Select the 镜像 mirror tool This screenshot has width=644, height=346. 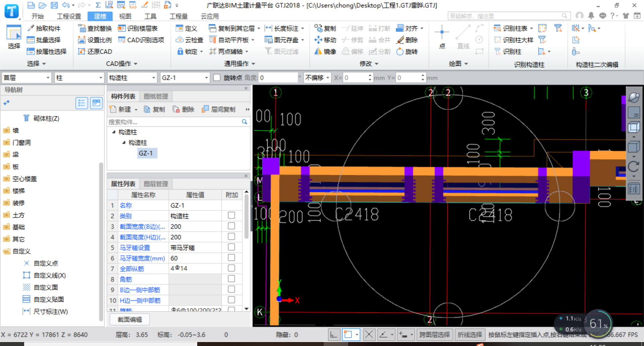325,51
